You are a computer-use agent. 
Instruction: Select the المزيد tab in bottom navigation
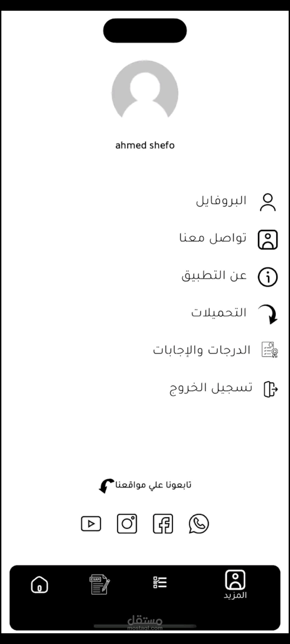(x=235, y=585)
